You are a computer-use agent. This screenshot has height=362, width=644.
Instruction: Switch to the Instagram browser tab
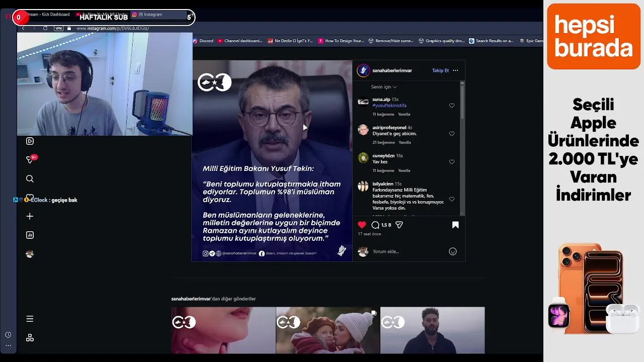click(158, 15)
